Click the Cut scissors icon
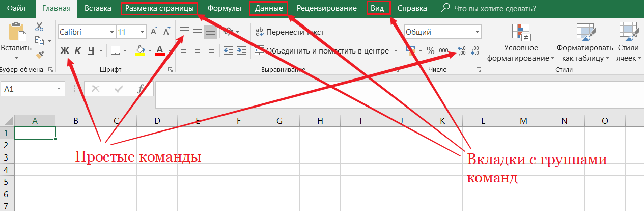The width and height of the screenshot is (644, 211). tap(39, 27)
